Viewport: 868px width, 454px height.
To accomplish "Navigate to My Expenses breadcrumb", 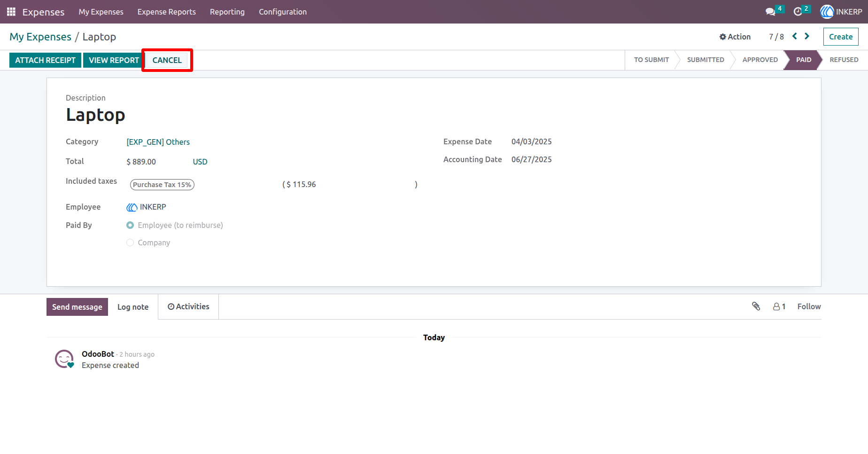I will (40, 37).
